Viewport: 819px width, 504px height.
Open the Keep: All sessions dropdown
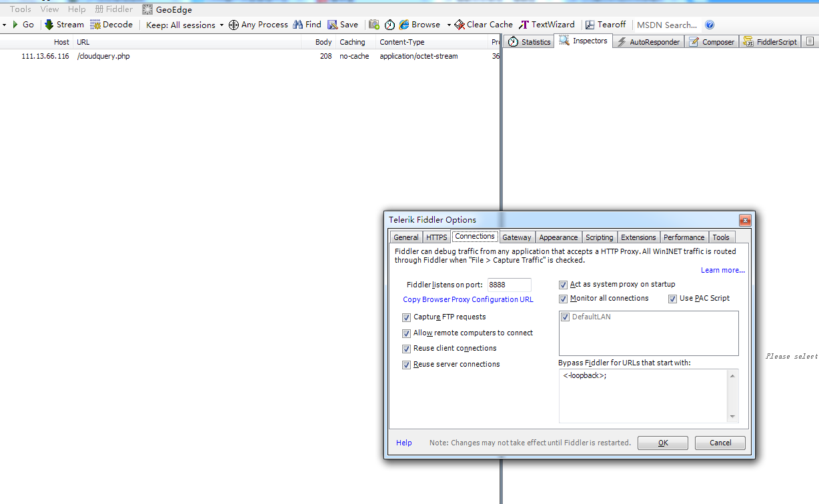(x=185, y=25)
